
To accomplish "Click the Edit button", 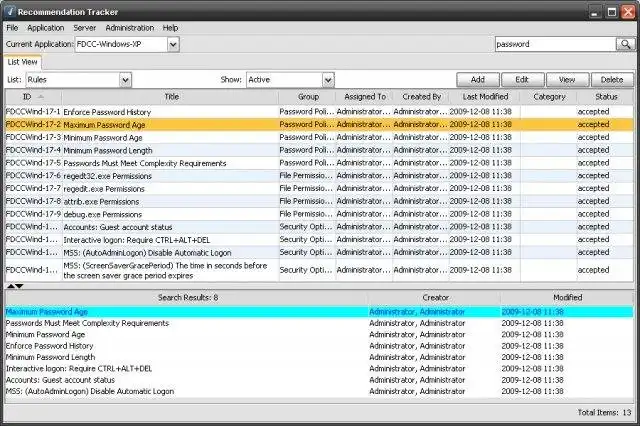I will point(522,80).
